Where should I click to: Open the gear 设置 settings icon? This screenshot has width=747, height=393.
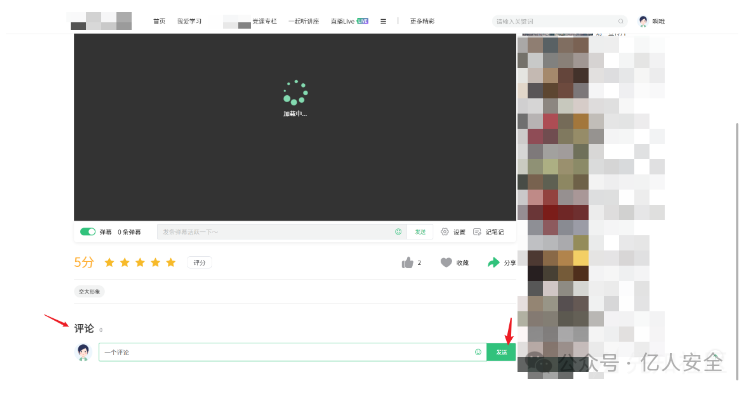point(444,232)
